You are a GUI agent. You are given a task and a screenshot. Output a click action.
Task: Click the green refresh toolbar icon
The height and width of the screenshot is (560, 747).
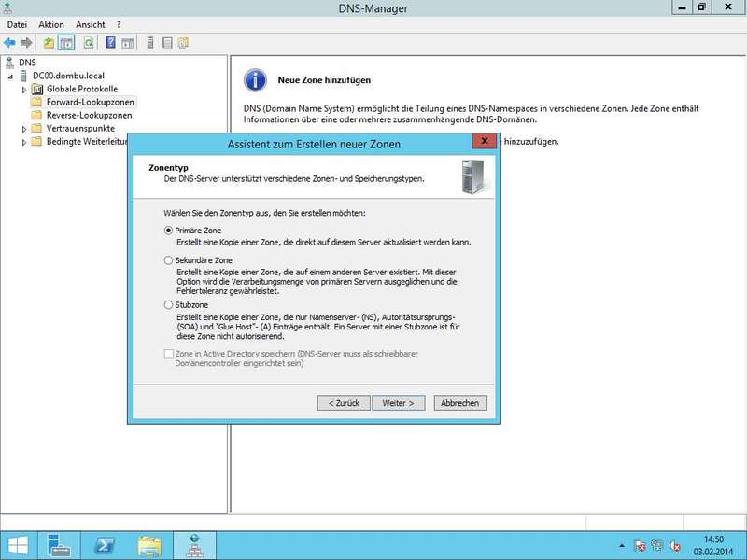89,43
